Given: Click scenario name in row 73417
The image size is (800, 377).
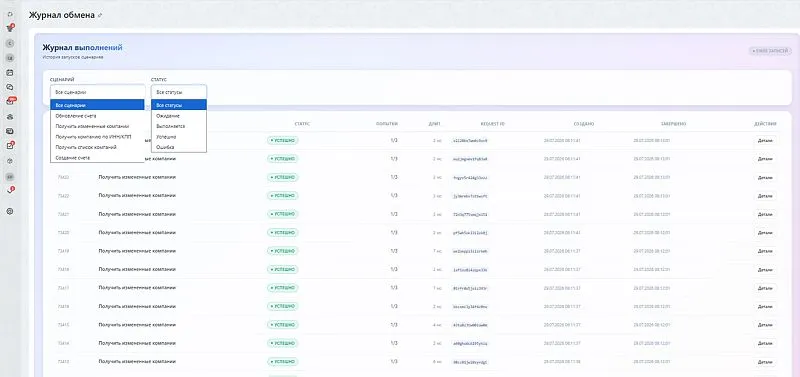Looking at the screenshot, I should click(137, 288).
